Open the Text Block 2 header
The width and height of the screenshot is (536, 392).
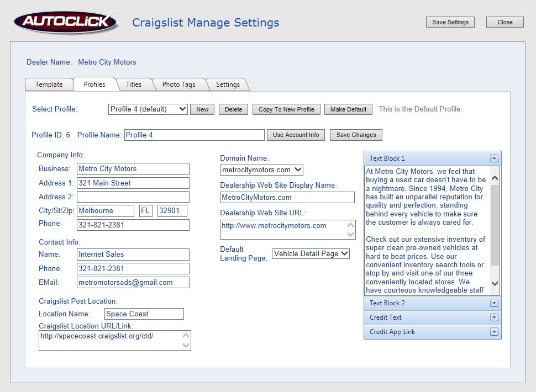[433, 303]
